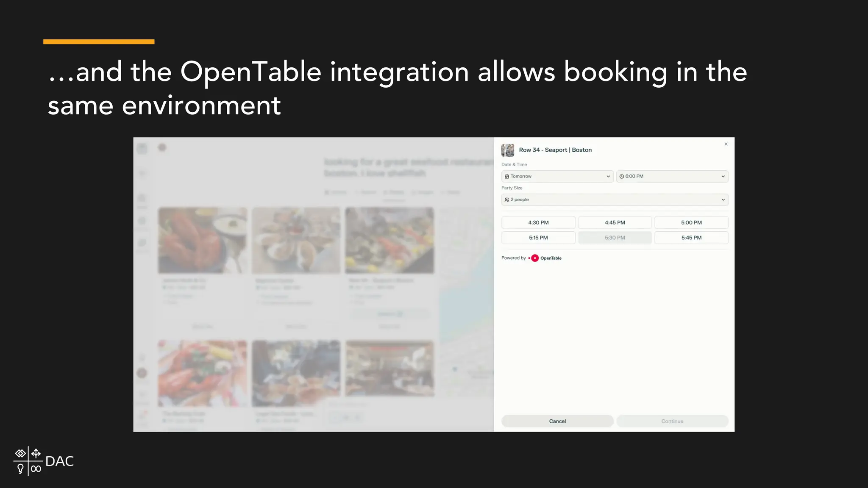The height and width of the screenshot is (488, 868).
Task: Choose the 5:45 PM time slot
Action: [691, 238]
